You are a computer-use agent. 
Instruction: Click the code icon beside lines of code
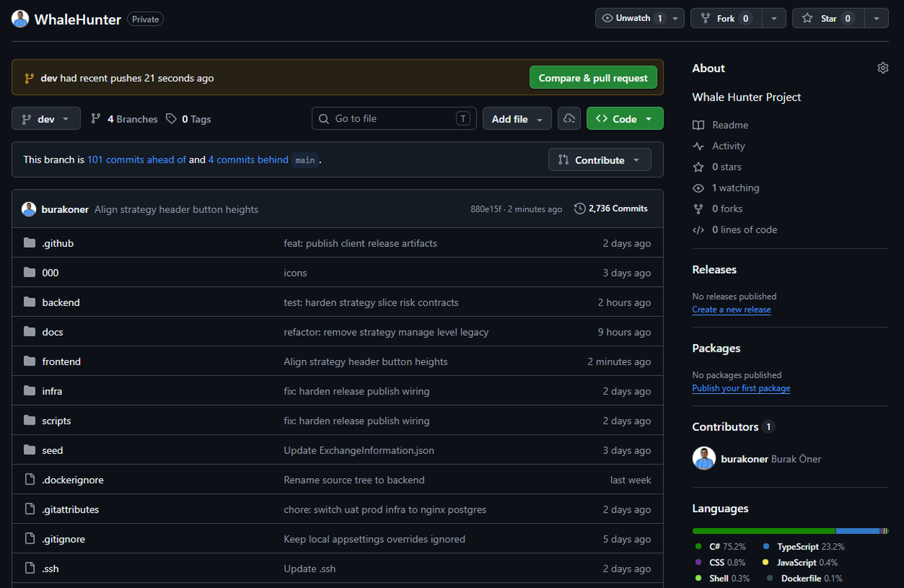pyautogui.click(x=698, y=230)
